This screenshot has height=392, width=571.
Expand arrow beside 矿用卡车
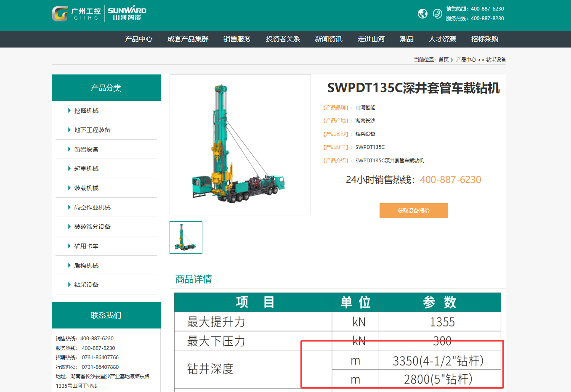pos(69,246)
